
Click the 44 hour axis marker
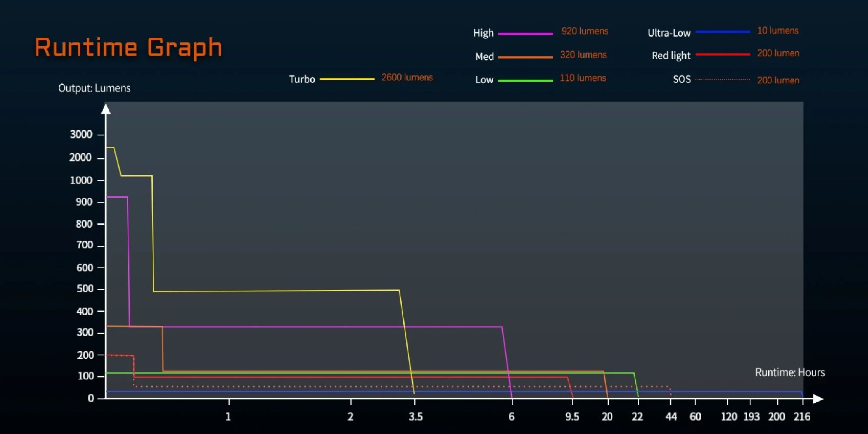(671, 417)
